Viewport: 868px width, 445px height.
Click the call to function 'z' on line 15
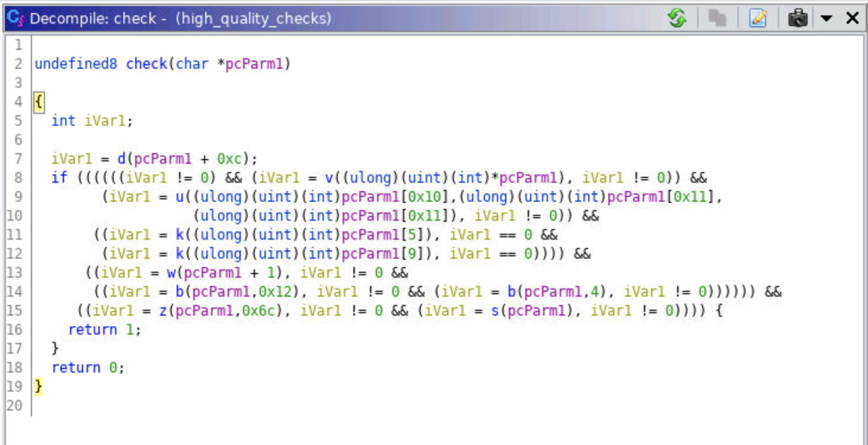(162, 311)
